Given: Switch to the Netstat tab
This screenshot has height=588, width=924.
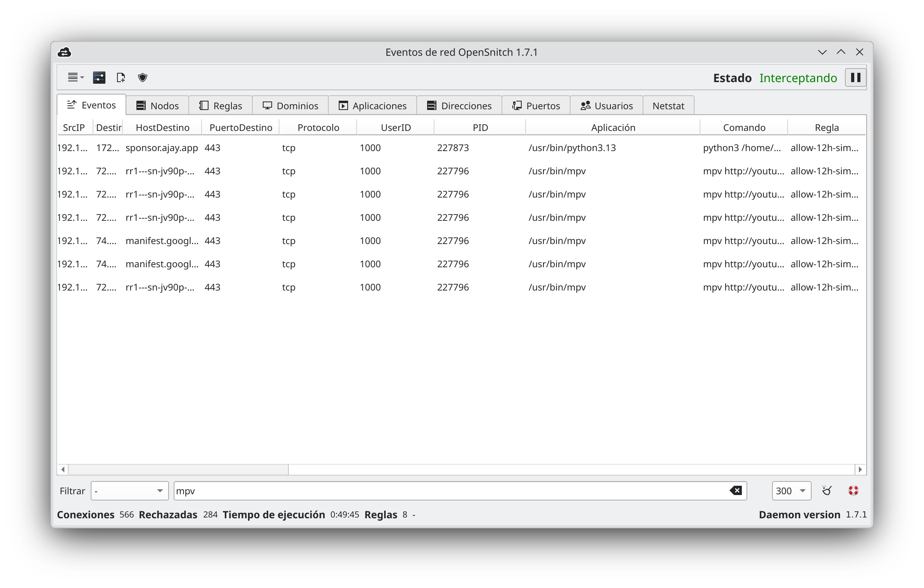Looking at the screenshot, I should click(x=668, y=106).
